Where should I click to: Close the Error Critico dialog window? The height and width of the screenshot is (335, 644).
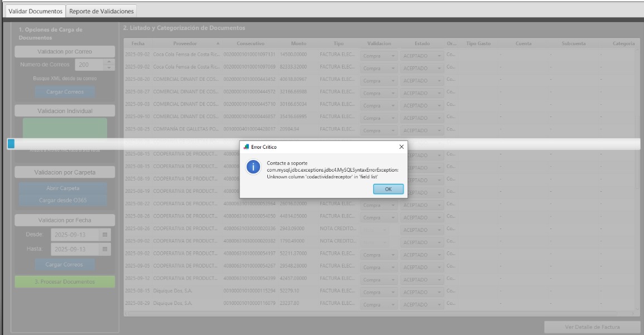pyautogui.click(x=401, y=147)
